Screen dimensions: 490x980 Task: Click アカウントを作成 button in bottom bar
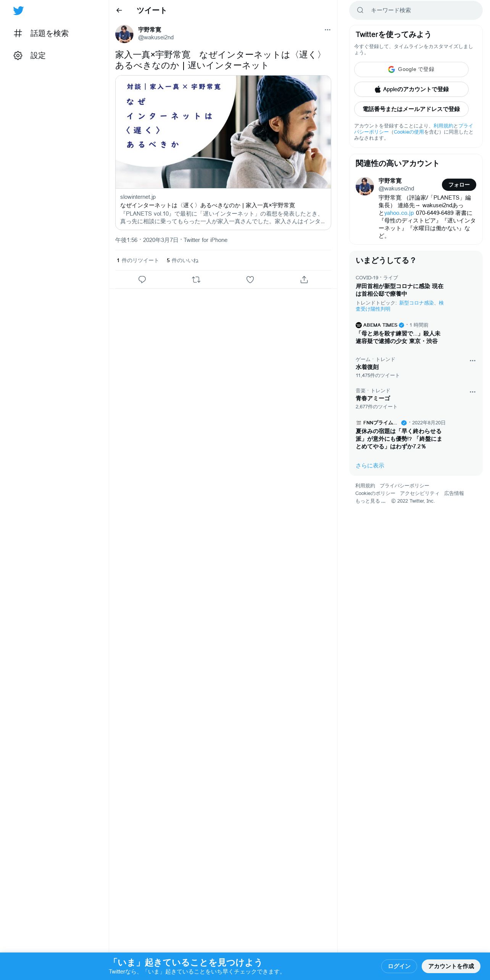click(x=451, y=966)
